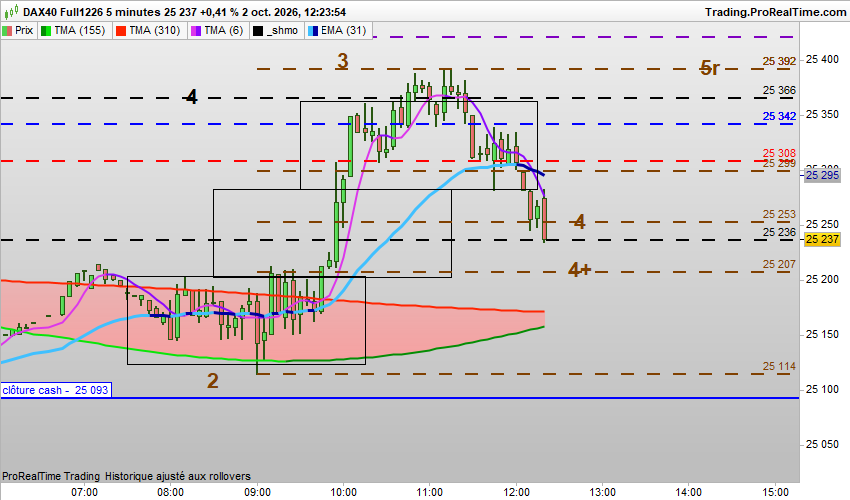Click the blue EMA (31) color swatch

pyautogui.click(x=313, y=31)
